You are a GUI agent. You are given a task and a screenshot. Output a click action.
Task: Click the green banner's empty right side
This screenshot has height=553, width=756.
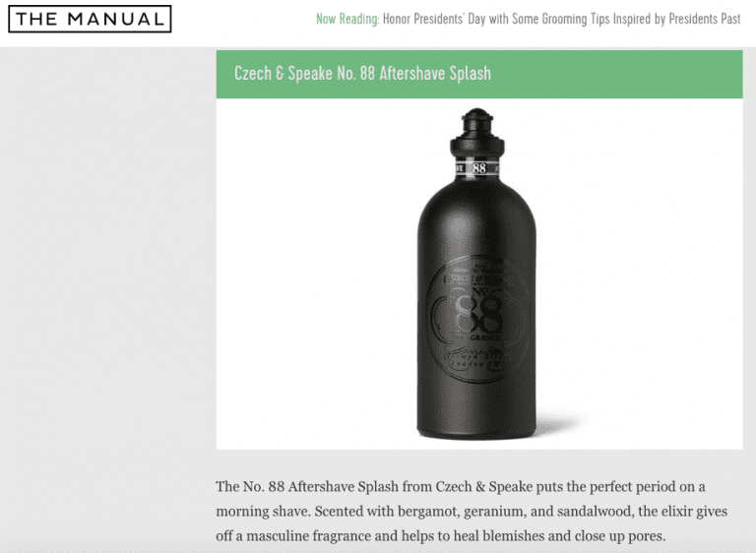point(617,74)
